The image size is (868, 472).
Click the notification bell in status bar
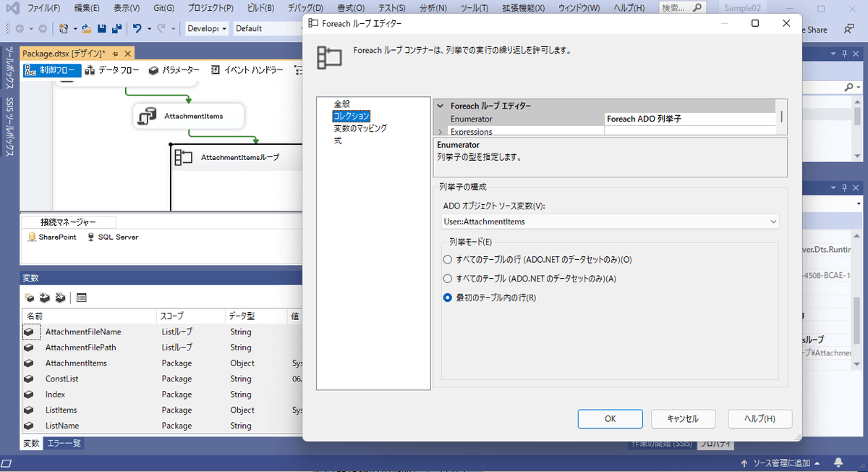[838, 463]
